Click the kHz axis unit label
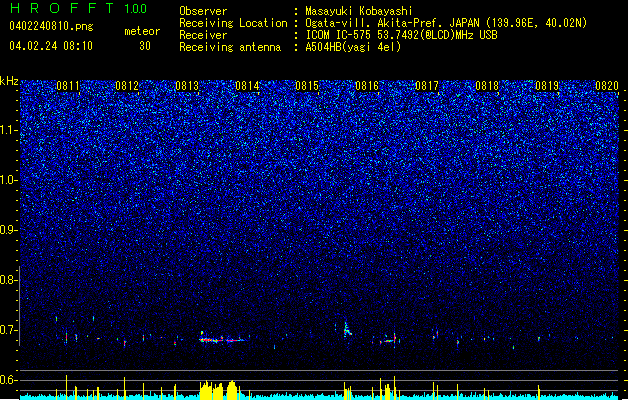The image size is (629, 400). pyautogui.click(x=9, y=81)
